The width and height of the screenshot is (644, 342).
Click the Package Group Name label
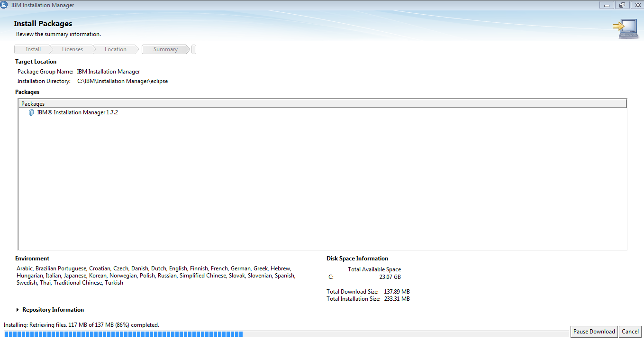45,72
